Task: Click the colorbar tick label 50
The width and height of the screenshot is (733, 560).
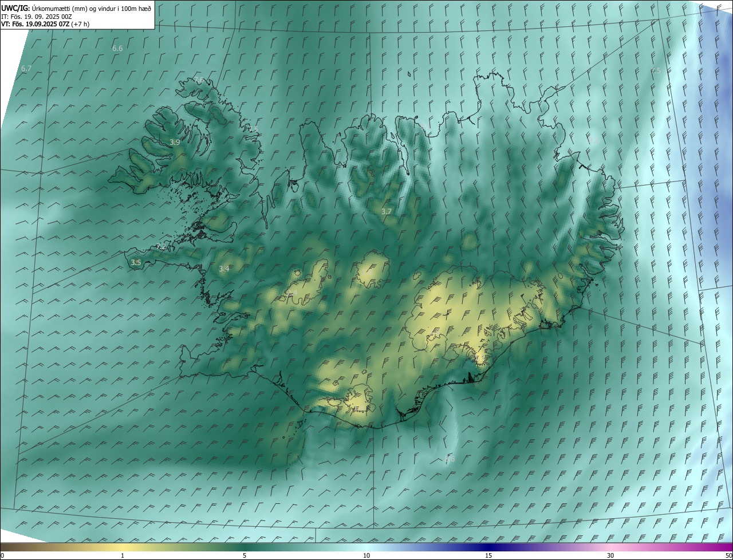Action: (728, 555)
